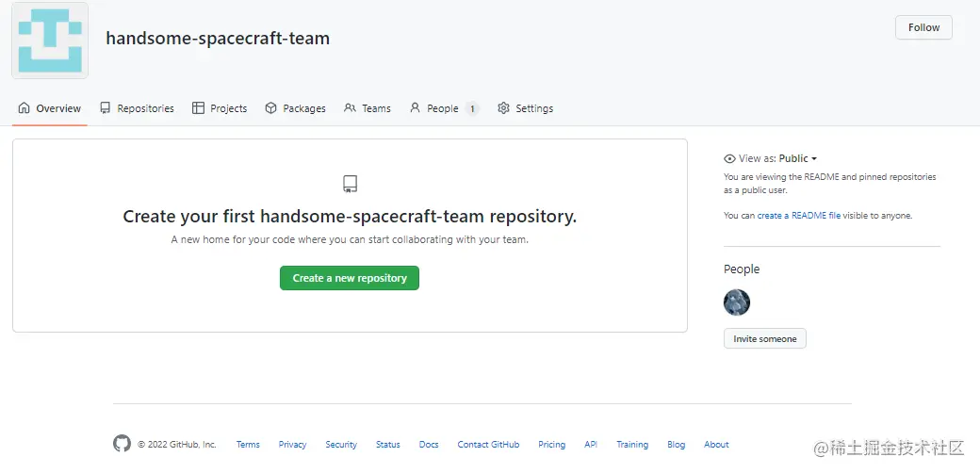Open the member avatar under People
The width and height of the screenshot is (980, 473).
pos(737,302)
